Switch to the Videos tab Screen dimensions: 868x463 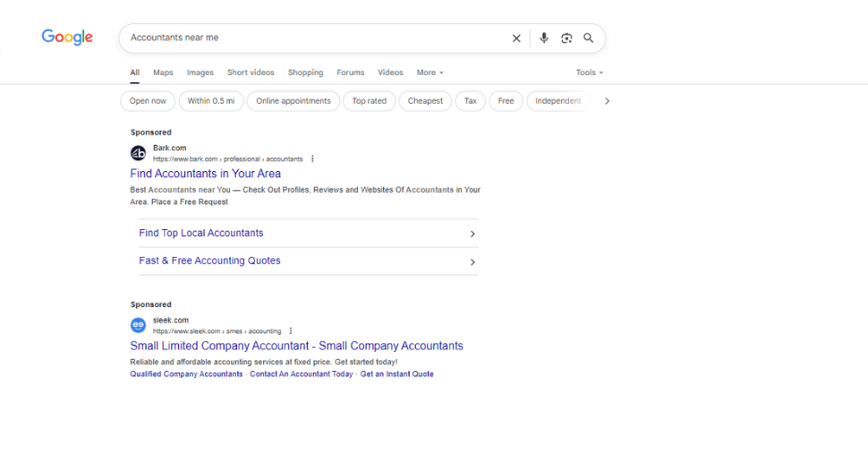[x=390, y=73]
